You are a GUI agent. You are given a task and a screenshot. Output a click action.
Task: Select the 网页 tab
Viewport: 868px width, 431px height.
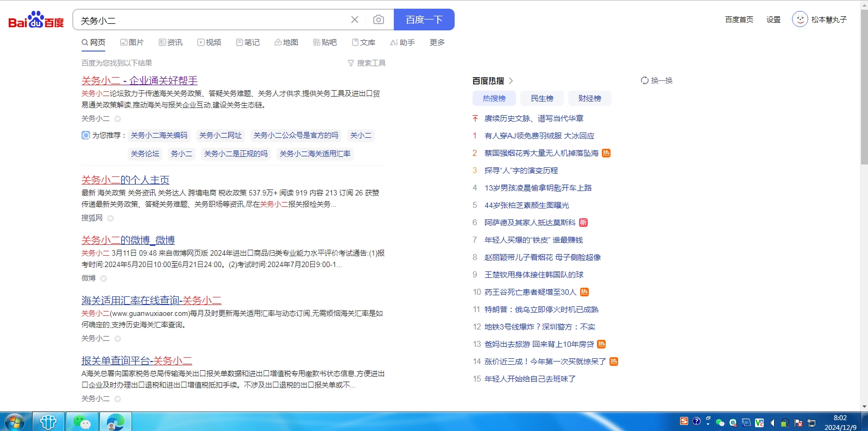coord(93,42)
